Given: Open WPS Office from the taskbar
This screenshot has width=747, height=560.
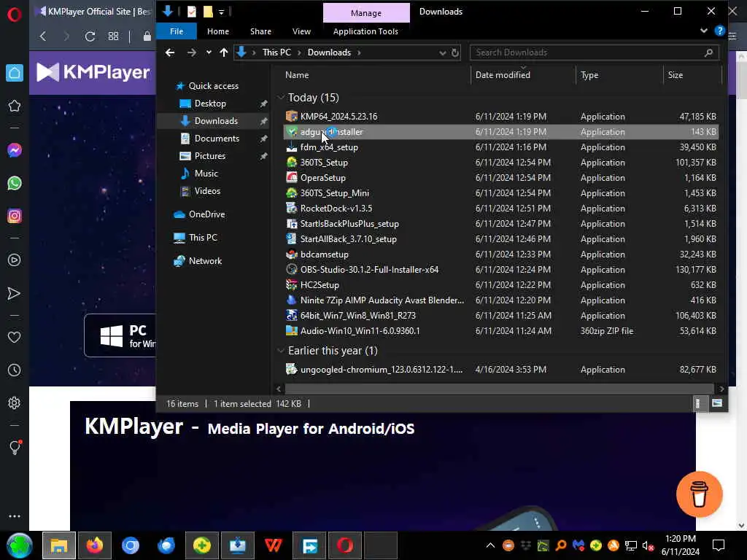Looking at the screenshot, I should click(273, 545).
